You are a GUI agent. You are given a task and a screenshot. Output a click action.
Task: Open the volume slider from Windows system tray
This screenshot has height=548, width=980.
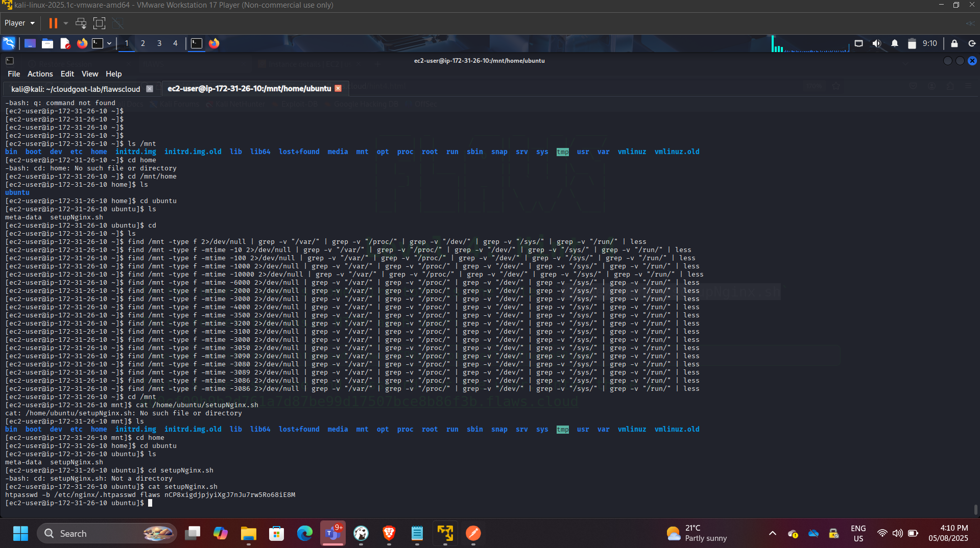pos(898,533)
